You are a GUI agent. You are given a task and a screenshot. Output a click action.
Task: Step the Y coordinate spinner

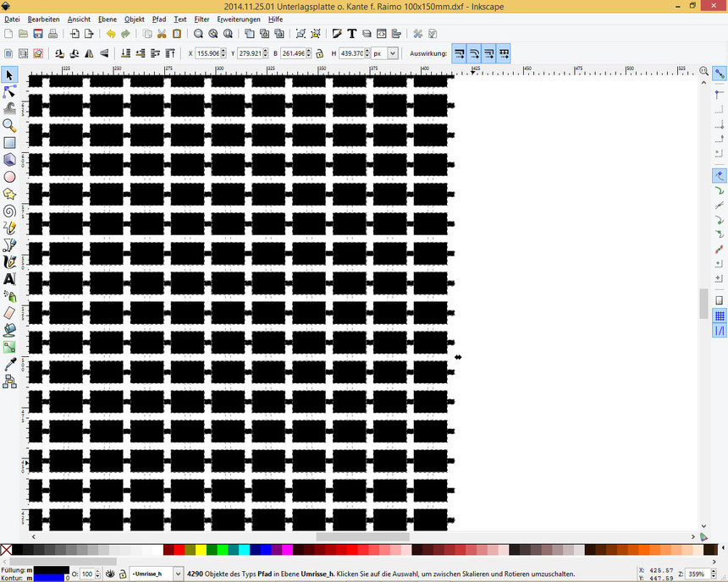pos(265,53)
